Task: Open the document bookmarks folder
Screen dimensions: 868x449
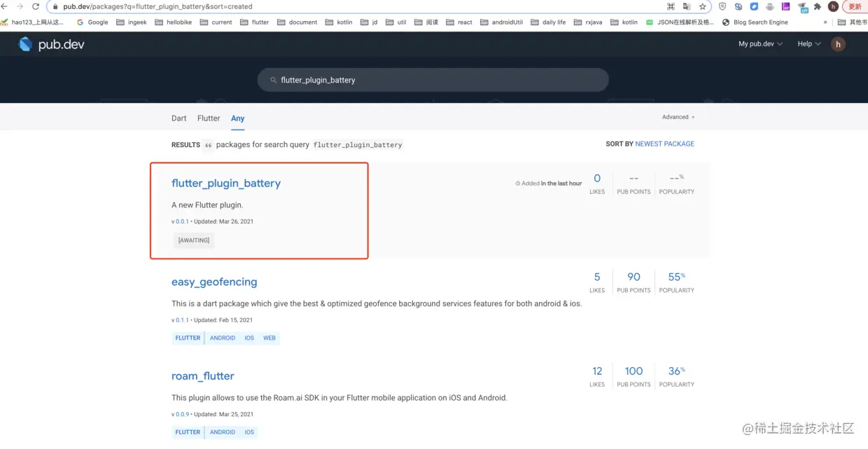Action: click(x=297, y=22)
